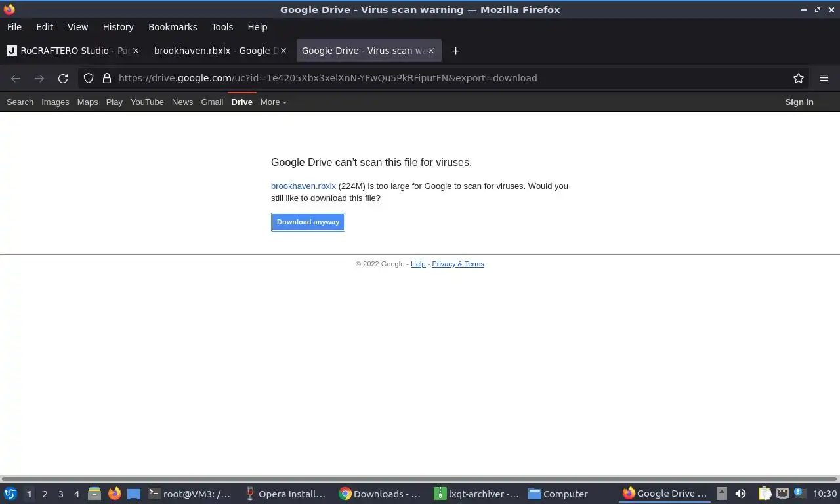Open a new tab with plus button

point(455,51)
